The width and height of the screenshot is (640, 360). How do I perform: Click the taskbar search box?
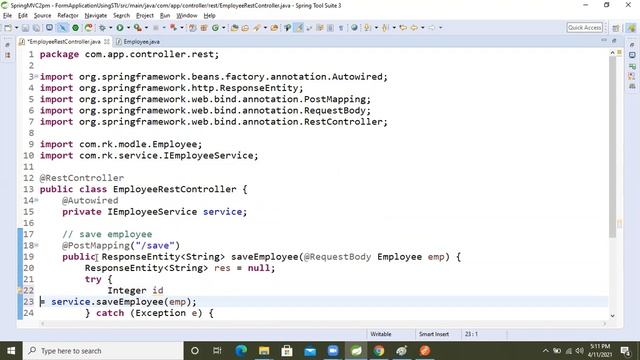click(102, 351)
